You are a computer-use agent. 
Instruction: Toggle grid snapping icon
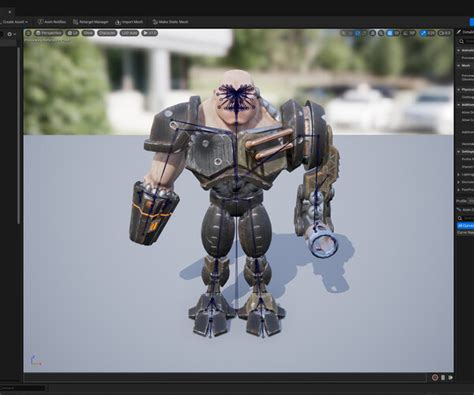(389, 33)
